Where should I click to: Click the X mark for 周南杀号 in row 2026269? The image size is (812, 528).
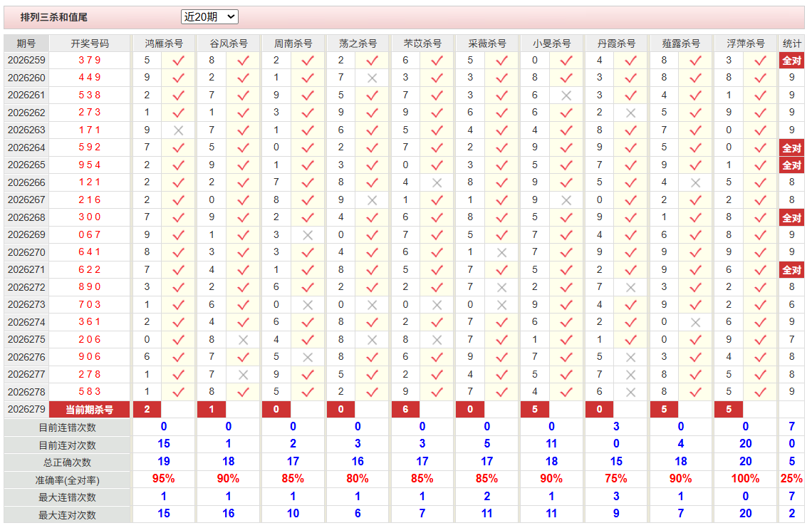pyautogui.click(x=308, y=235)
